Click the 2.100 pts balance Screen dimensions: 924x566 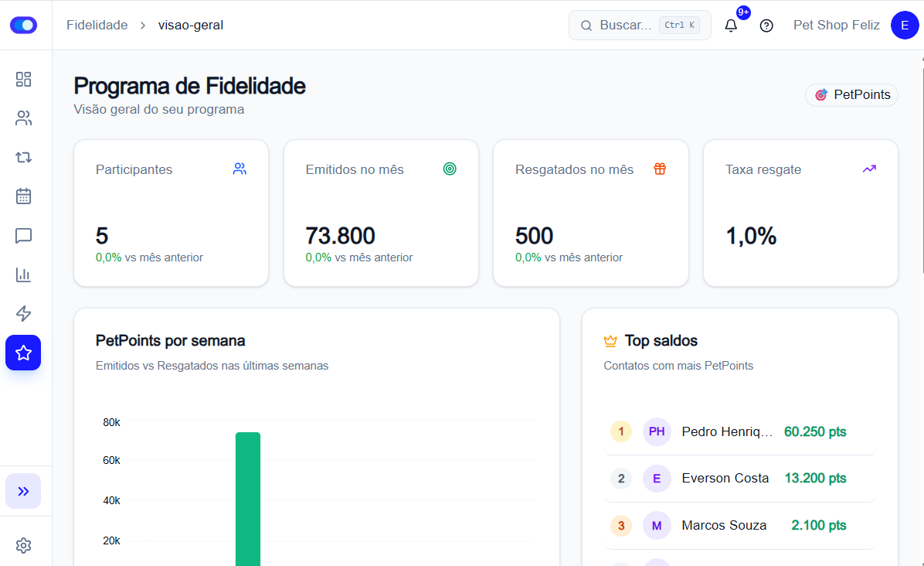coord(818,525)
